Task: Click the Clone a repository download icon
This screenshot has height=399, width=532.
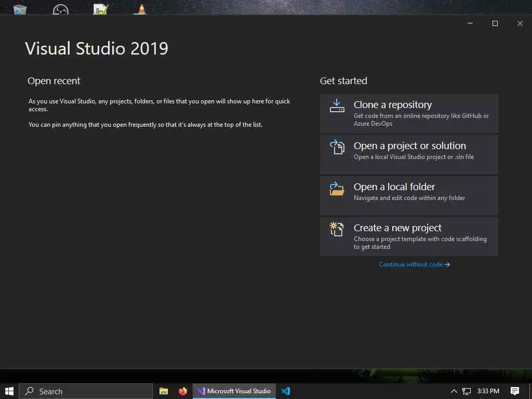Action: (337, 105)
